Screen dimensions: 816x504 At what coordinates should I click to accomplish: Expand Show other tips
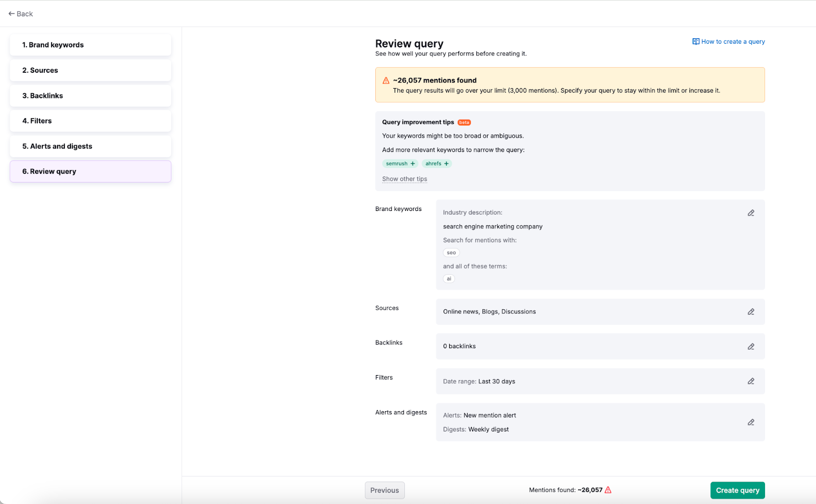click(x=404, y=179)
